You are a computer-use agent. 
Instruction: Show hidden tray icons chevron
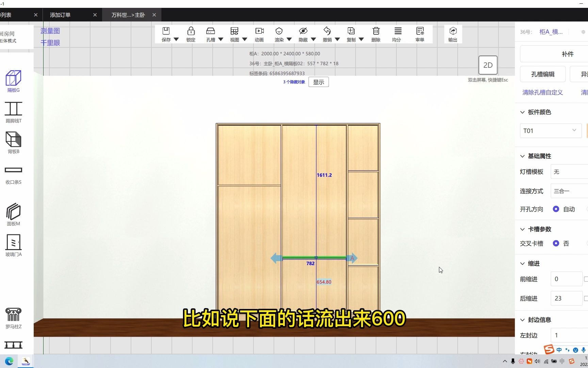(505, 361)
